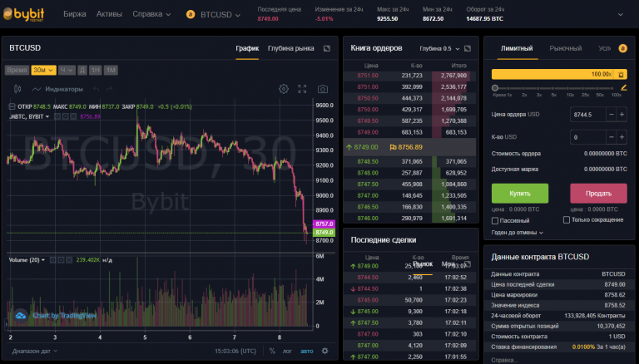Click the red Продать button

pyautogui.click(x=598, y=193)
